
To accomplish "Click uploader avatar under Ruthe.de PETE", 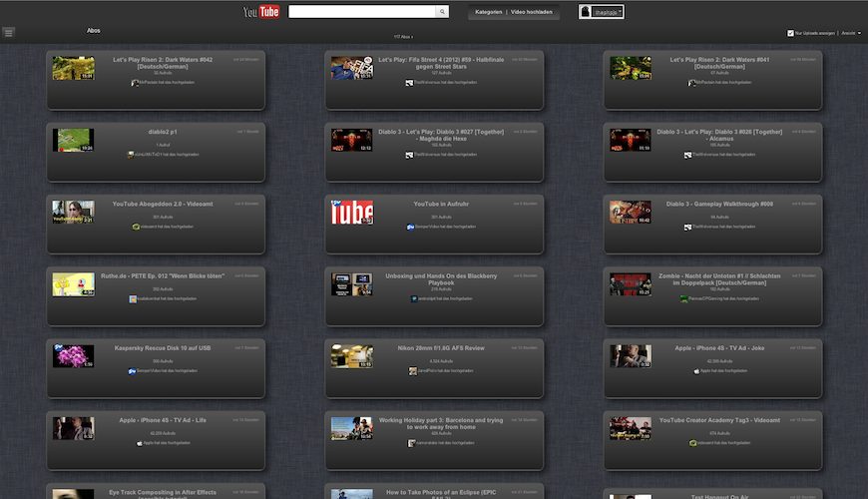I will pos(133,298).
